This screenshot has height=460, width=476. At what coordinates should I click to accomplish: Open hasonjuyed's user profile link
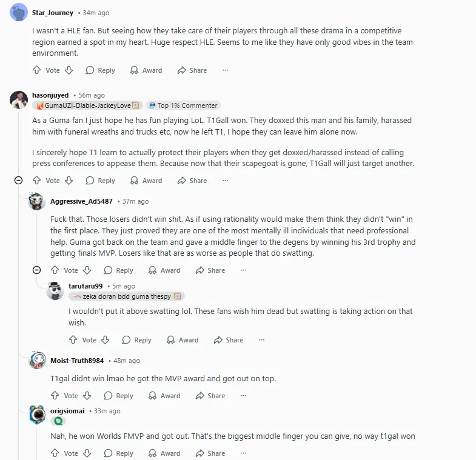pos(50,95)
